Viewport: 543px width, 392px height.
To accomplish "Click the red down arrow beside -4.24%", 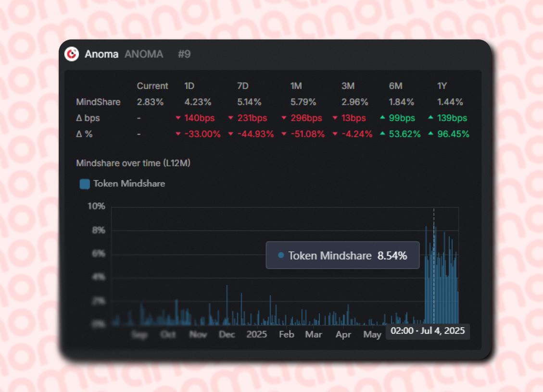I will (335, 134).
